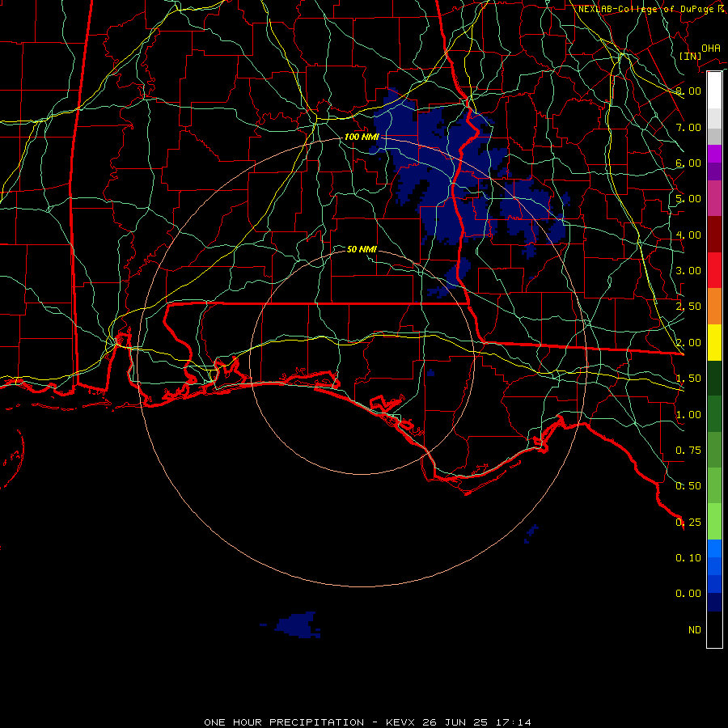The width and height of the screenshot is (728, 728).
Task: Pick the pink legend swatch beside 5.00
Action: pyautogui.click(x=714, y=198)
